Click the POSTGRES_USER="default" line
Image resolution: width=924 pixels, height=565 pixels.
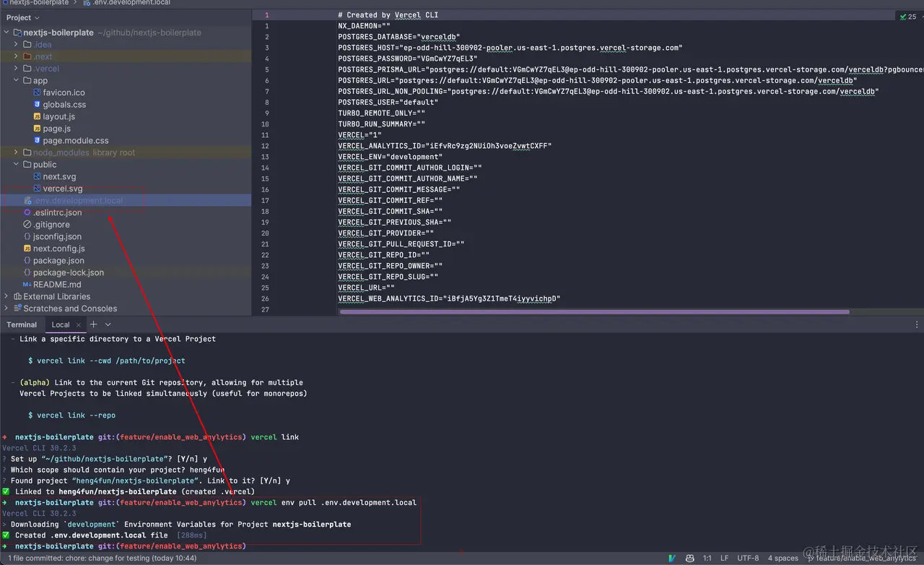(388, 103)
